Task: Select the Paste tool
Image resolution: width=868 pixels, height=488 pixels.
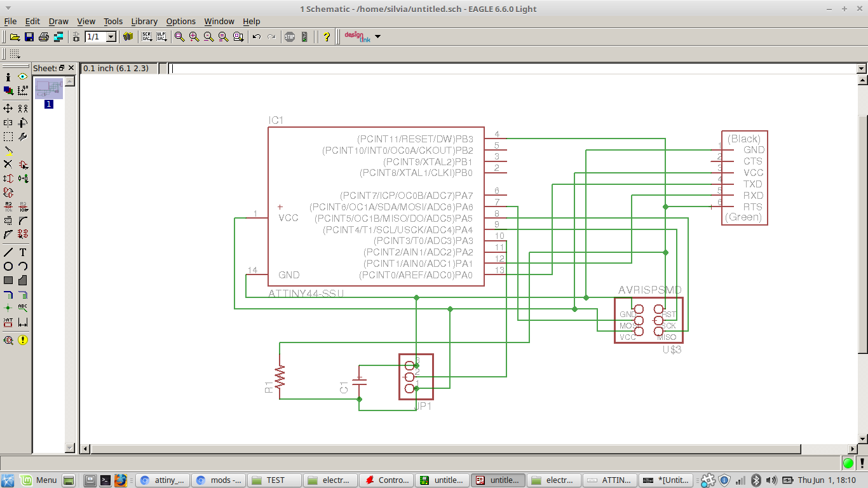Action: 8,151
